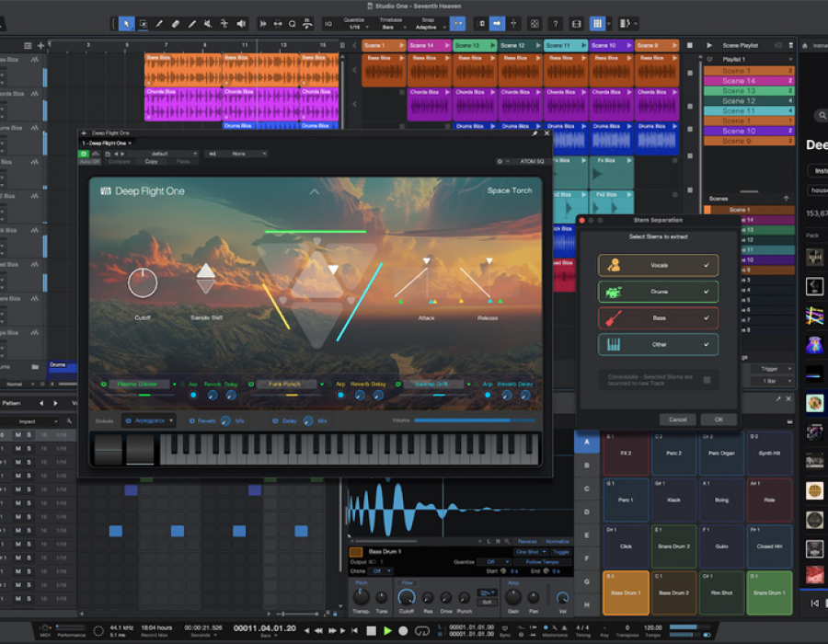Click the question mark help icon
This screenshot has width=828, height=644.
pos(555,24)
